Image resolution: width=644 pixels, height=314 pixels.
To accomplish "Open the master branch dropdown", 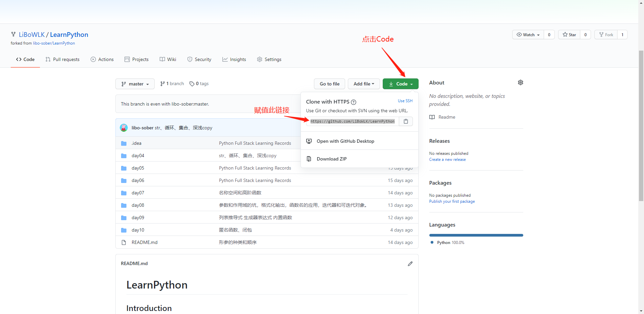I will click(x=135, y=84).
